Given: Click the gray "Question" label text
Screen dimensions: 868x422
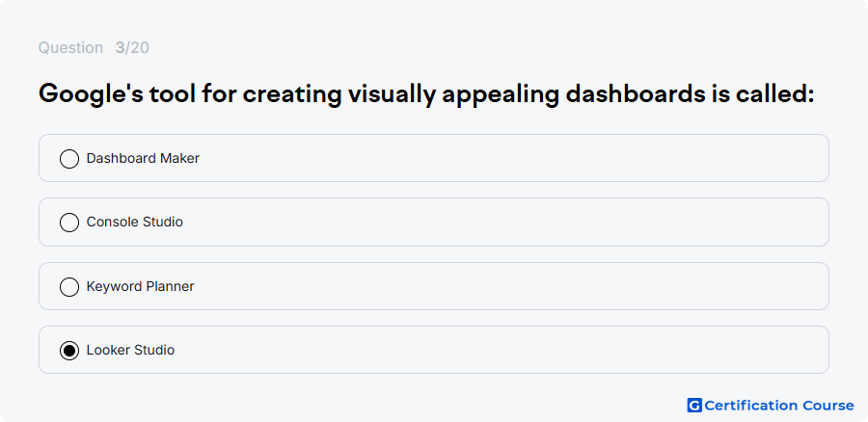Looking at the screenshot, I should (70, 48).
